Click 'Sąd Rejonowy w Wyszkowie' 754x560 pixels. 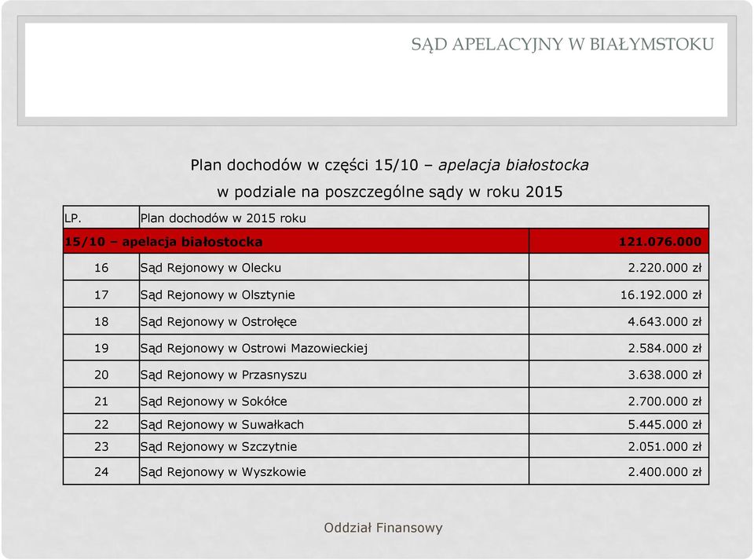(x=222, y=471)
